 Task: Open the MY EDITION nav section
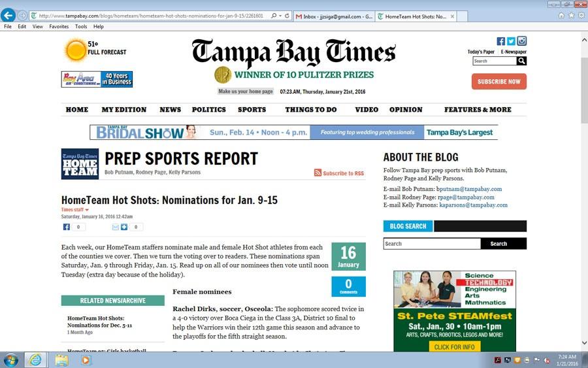pos(123,110)
